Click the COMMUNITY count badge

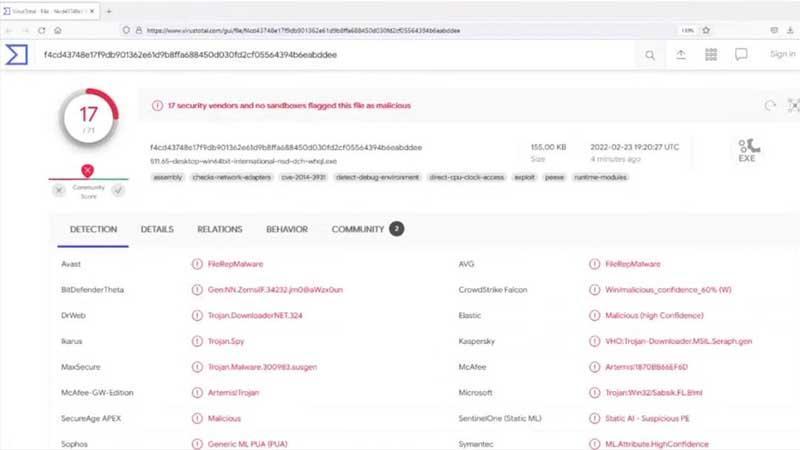point(396,229)
